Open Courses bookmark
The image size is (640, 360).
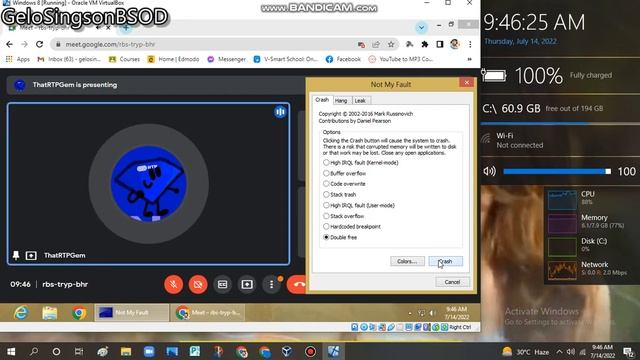tap(124, 59)
